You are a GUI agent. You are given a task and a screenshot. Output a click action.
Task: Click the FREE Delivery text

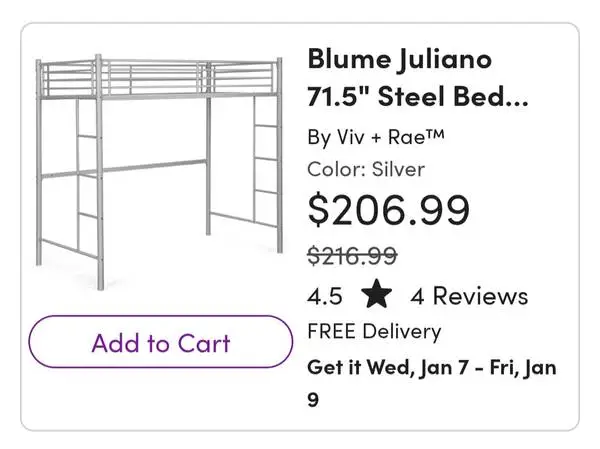[x=374, y=331]
